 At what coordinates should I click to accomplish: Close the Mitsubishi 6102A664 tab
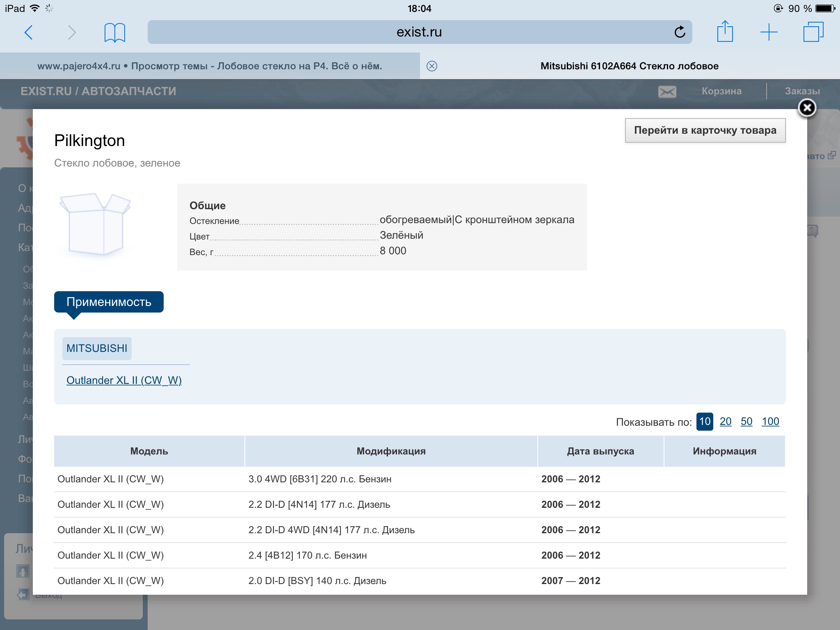[432, 66]
